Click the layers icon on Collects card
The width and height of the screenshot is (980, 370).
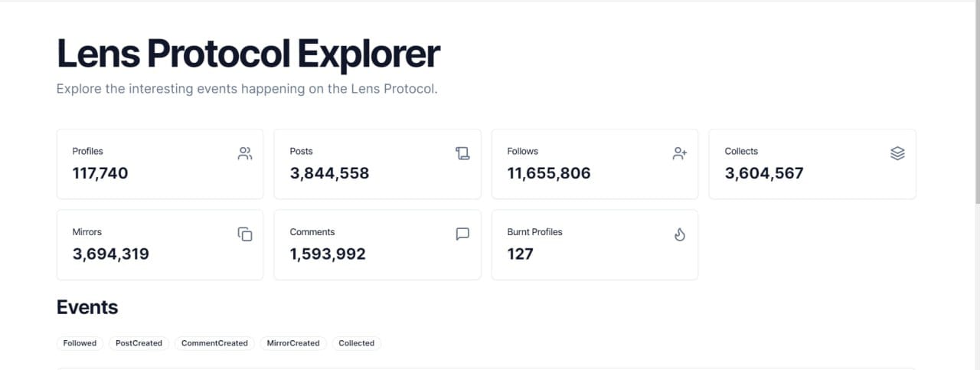tap(898, 153)
